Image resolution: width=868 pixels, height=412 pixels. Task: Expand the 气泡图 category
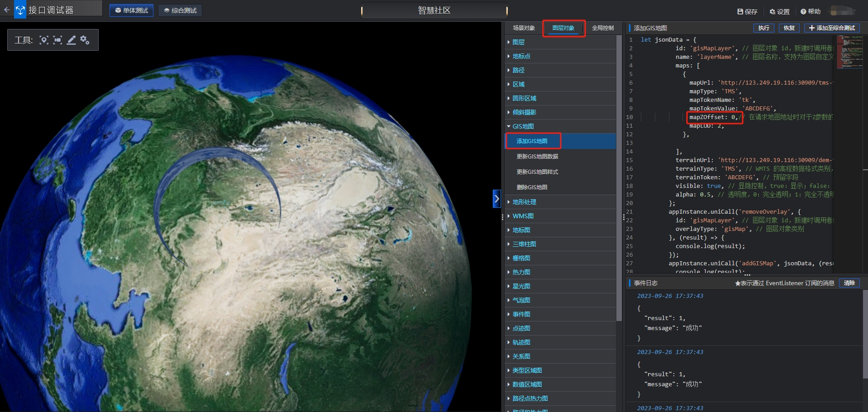[x=560, y=300]
